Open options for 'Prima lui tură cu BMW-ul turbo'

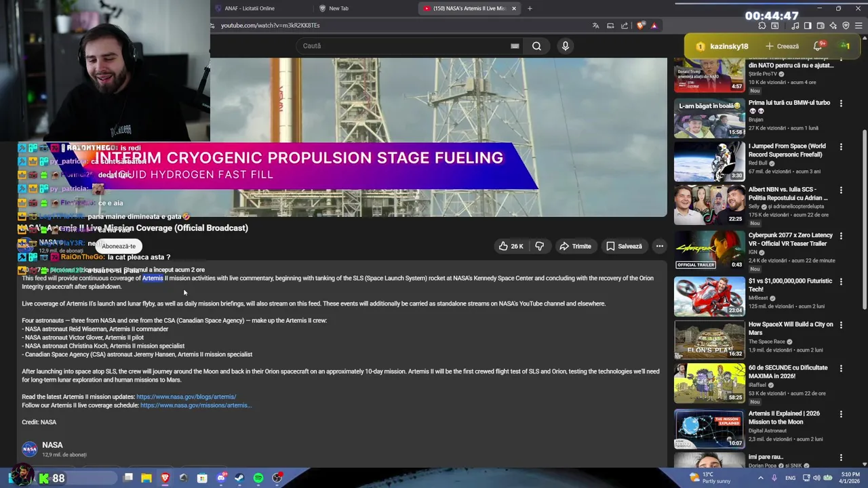coord(841,103)
